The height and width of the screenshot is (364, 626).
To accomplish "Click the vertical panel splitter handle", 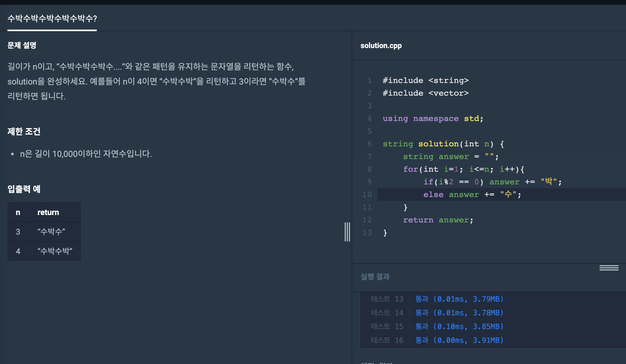I will tap(347, 232).
